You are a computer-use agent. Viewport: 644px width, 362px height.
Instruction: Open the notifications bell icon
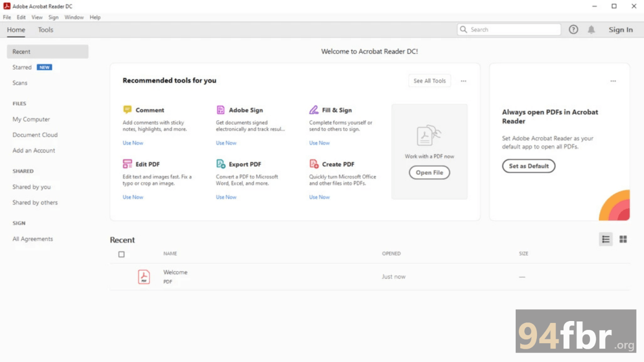(591, 30)
